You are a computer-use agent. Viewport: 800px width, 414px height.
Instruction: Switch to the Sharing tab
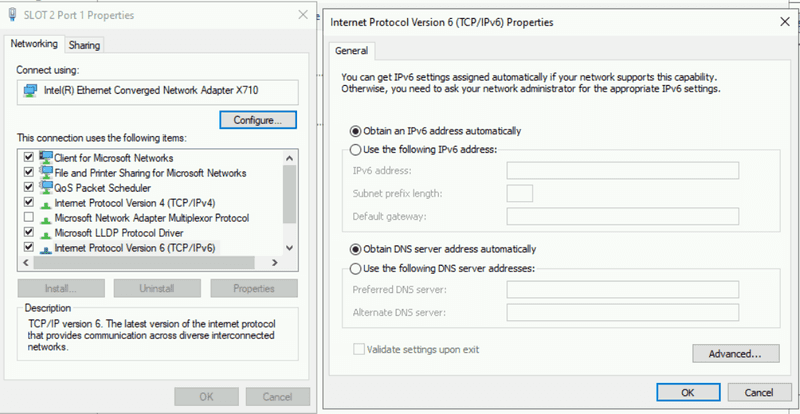click(x=84, y=45)
